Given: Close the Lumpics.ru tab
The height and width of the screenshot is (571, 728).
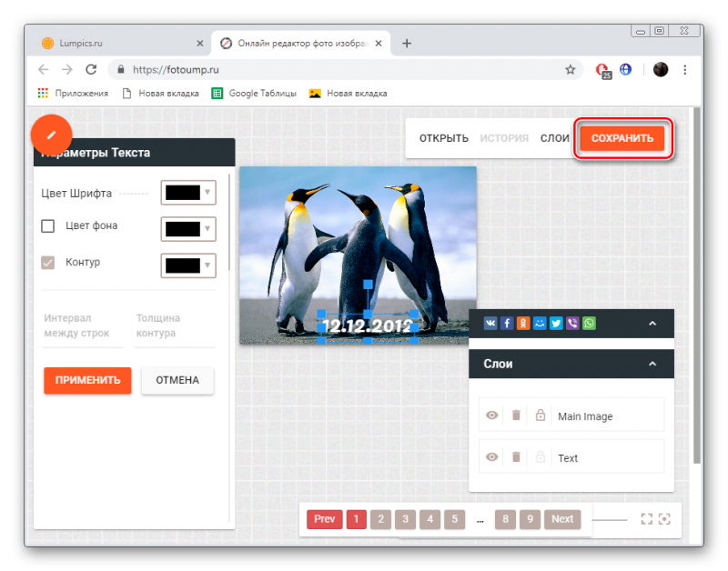Looking at the screenshot, I should [x=199, y=43].
